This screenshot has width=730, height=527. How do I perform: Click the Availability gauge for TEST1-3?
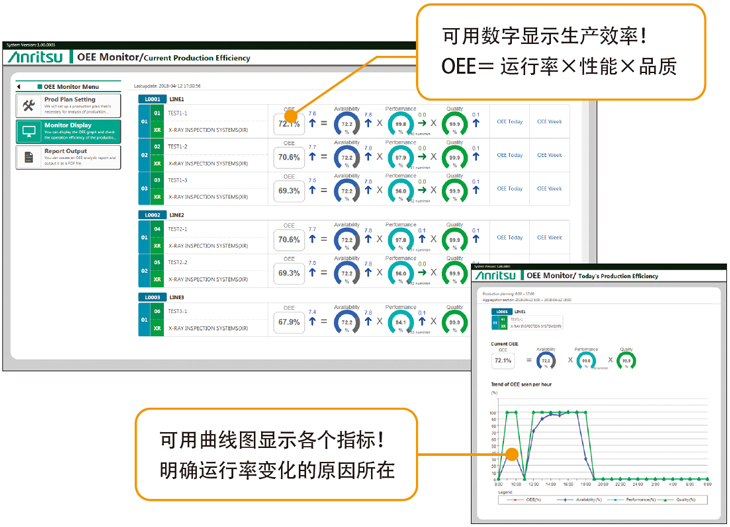(347, 191)
